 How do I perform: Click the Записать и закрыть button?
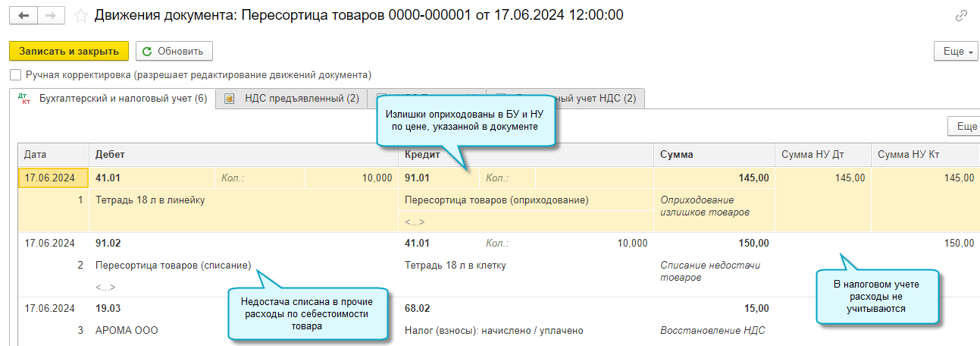click(69, 51)
